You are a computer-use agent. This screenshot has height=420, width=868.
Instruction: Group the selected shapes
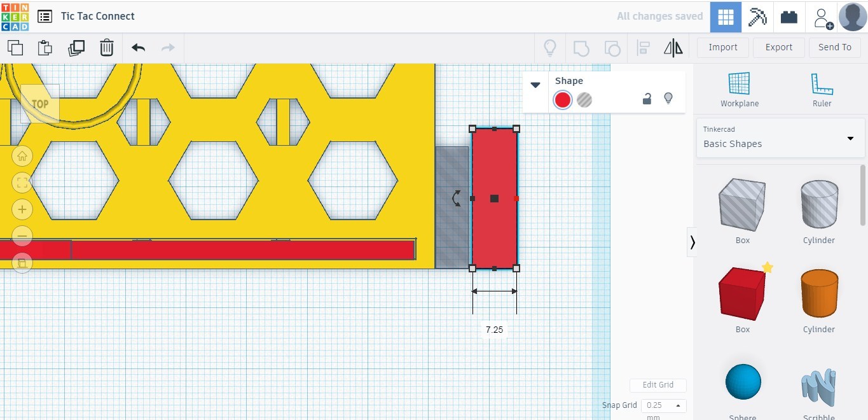[581, 48]
